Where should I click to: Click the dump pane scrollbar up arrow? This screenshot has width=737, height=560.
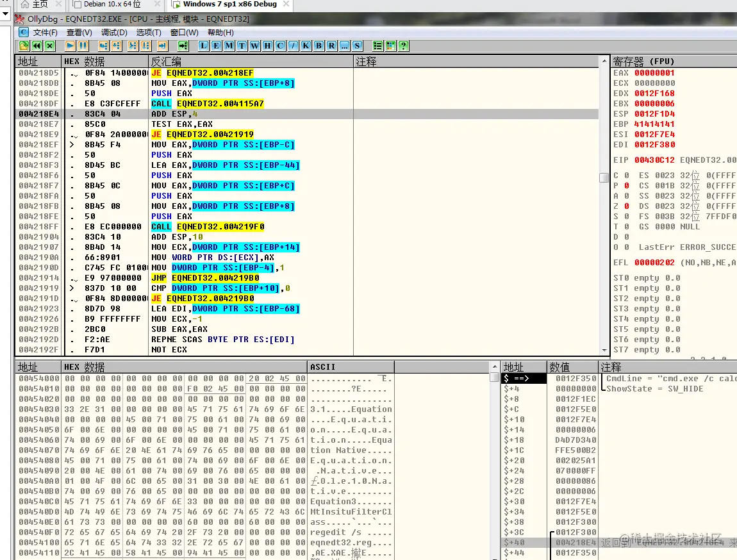[494, 367]
